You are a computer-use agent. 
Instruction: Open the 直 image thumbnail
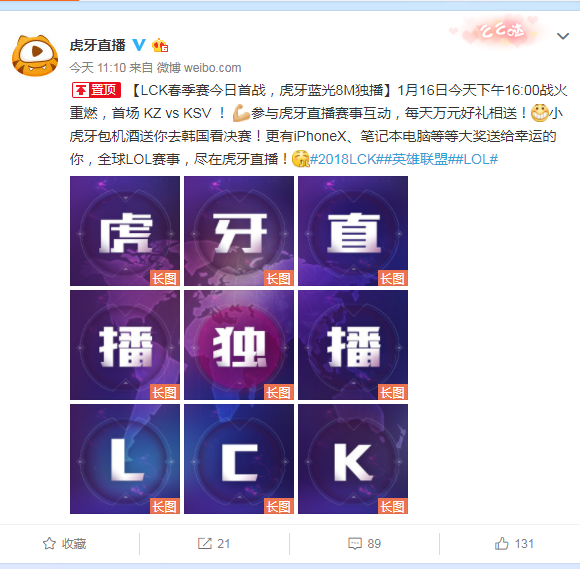(x=353, y=231)
